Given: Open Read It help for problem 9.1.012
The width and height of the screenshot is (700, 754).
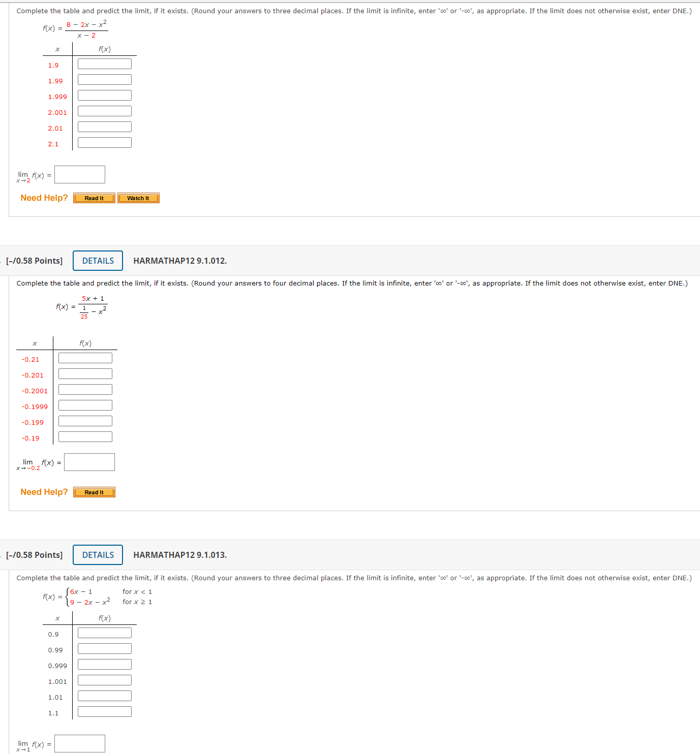Looking at the screenshot, I should pyautogui.click(x=94, y=492).
